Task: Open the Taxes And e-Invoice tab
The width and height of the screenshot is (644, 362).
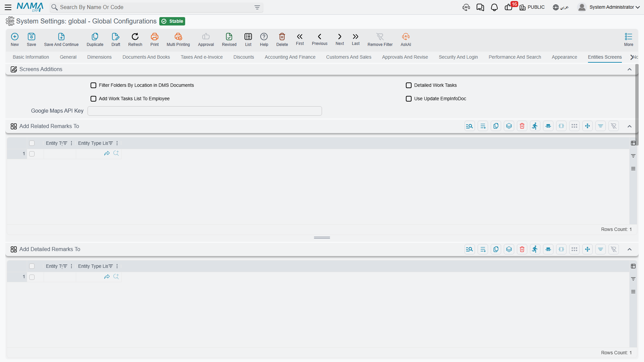Action: coord(202,57)
